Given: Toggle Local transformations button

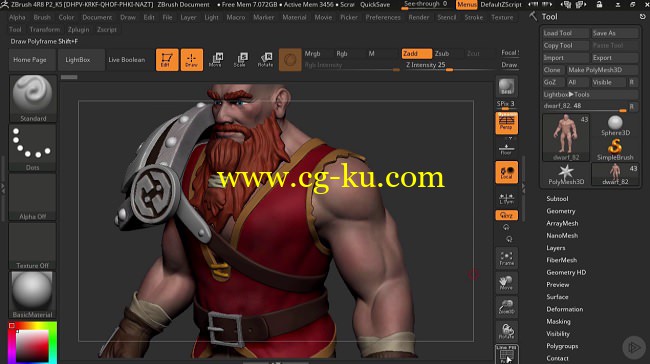Looking at the screenshot, I should click(x=506, y=172).
